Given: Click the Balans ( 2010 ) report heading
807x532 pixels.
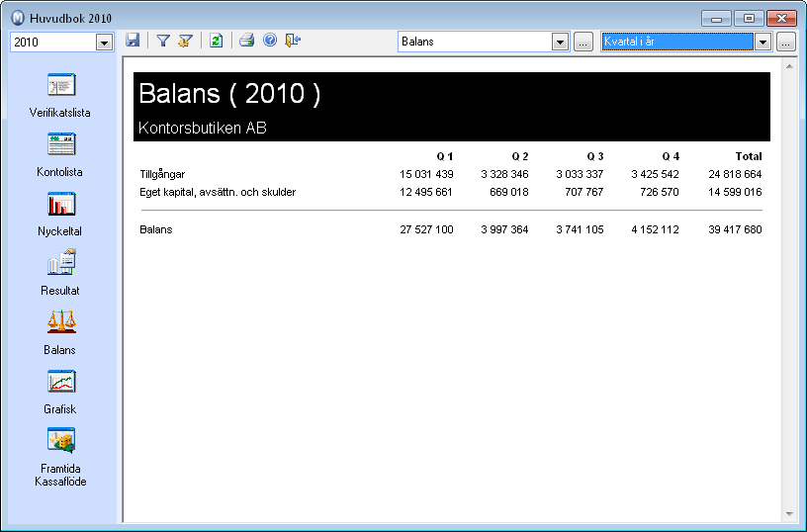Looking at the screenshot, I should pyautogui.click(x=229, y=94).
